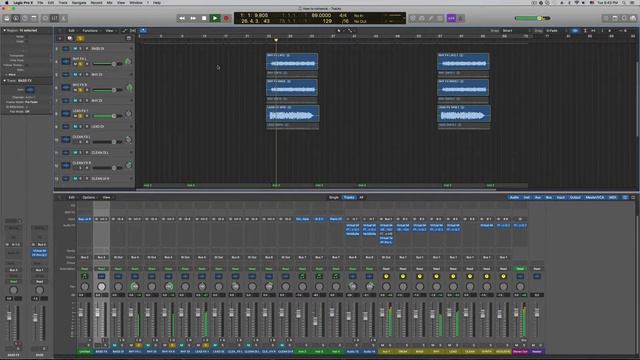This screenshot has width=640, height=360.
Task: Click the Show Flex icon
Action: point(133,31)
